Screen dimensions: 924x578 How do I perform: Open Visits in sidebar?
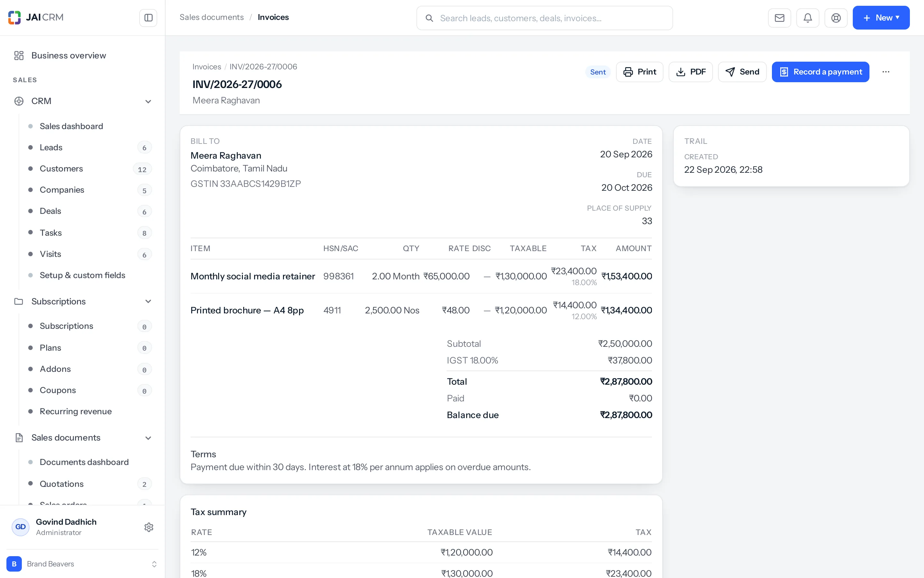point(50,254)
